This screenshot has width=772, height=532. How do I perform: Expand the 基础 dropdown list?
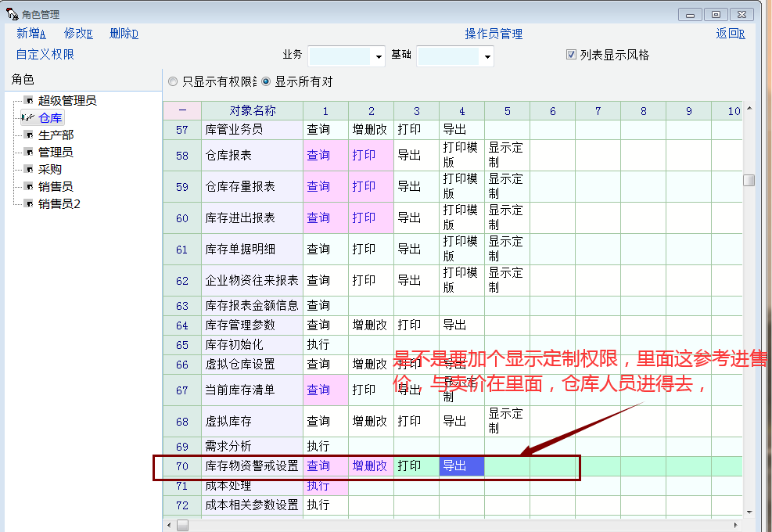point(487,56)
